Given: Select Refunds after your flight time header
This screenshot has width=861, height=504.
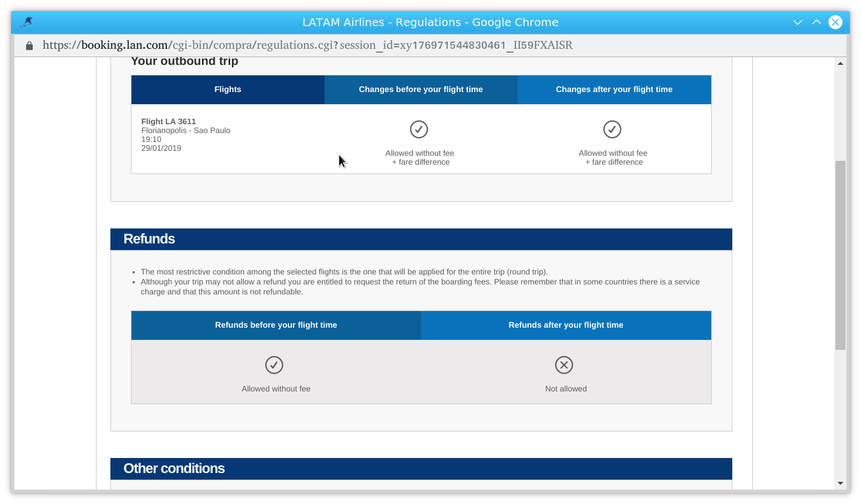Looking at the screenshot, I should [x=566, y=325].
